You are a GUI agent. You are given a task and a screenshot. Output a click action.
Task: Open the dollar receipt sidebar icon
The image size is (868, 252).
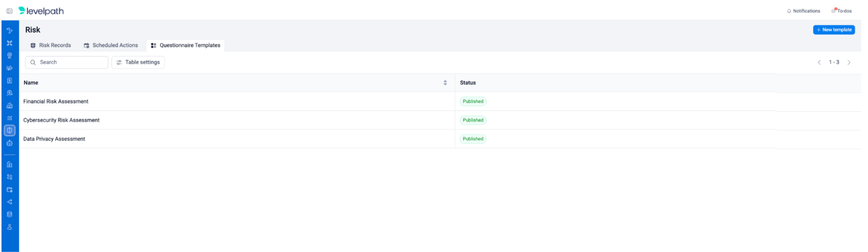(9, 80)
